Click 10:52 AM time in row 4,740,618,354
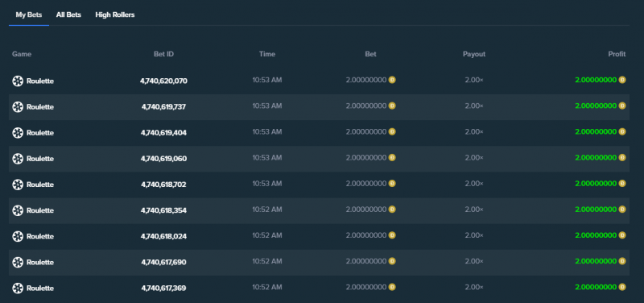This screenshot has height=303, width=644. point(267,210)
